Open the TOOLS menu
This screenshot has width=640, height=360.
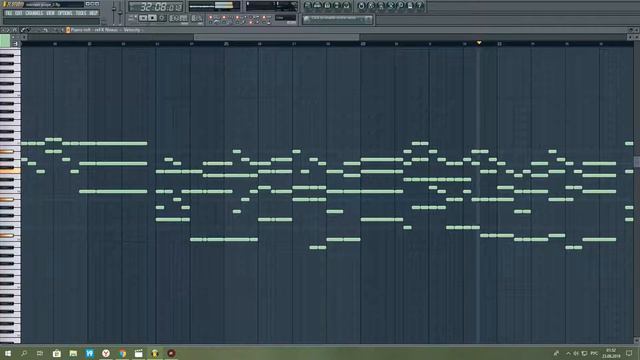click(81, 13)
